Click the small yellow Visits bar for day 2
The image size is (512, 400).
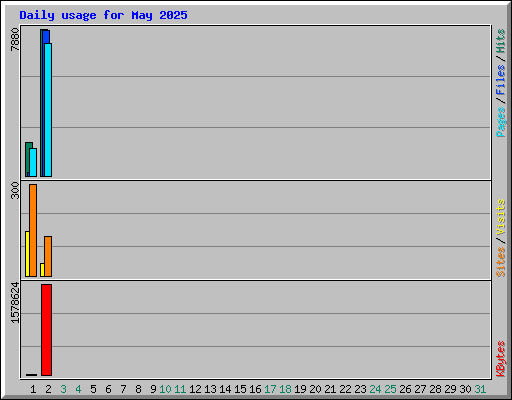42,270
